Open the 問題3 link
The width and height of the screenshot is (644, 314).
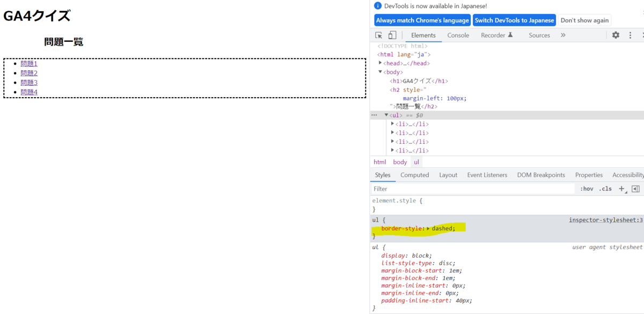pos(29,83)
